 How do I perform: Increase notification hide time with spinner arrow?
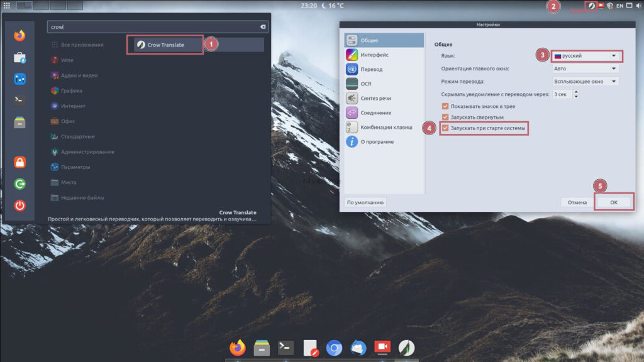[x=576, y=92]
